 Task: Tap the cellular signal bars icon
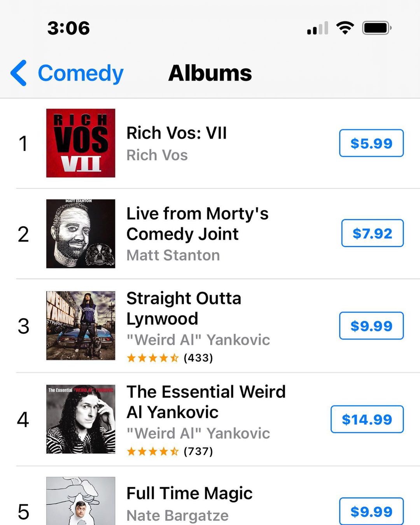point(317,28)
